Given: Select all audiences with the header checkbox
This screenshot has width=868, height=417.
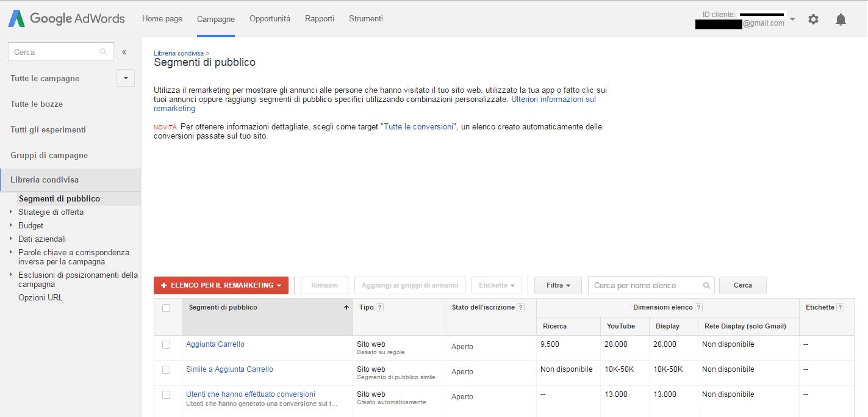Looking at the screenshot, I should coord(167,308).
